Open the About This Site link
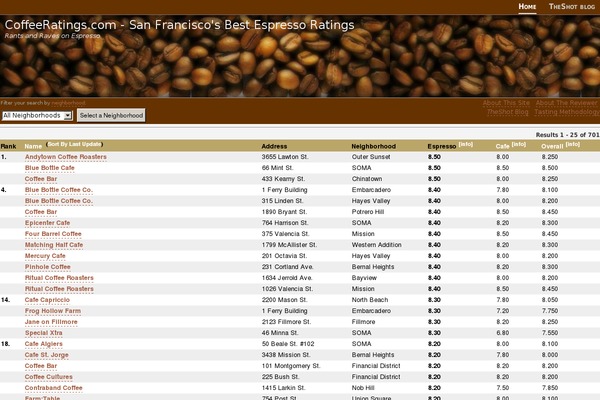The image size is (600, 400). click(x=506, y=103)
